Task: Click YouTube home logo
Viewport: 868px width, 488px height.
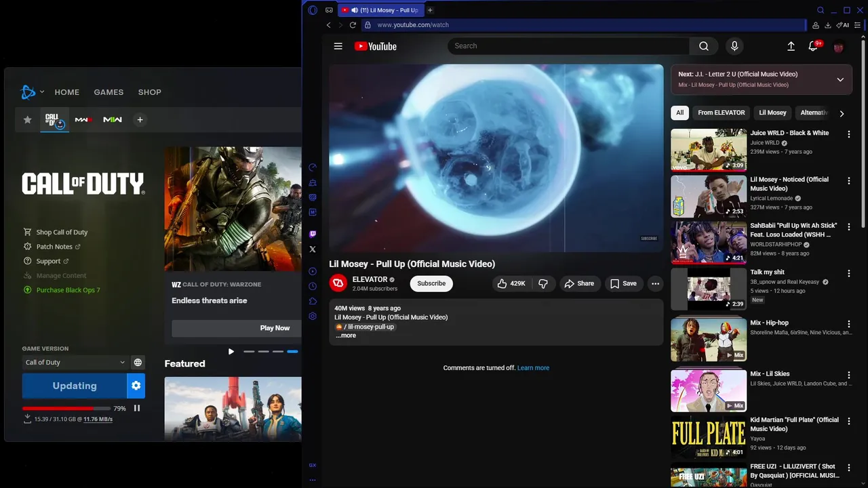Action: 376,46
